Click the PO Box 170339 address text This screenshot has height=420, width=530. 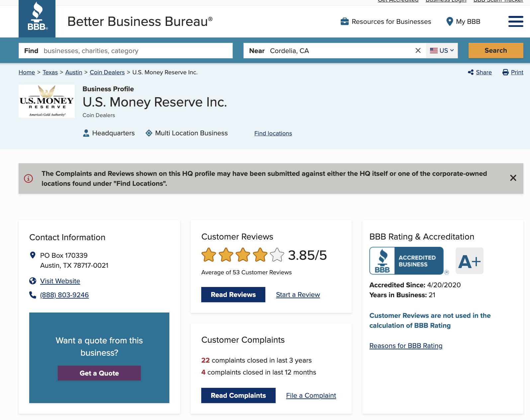(x=64, y=255)
